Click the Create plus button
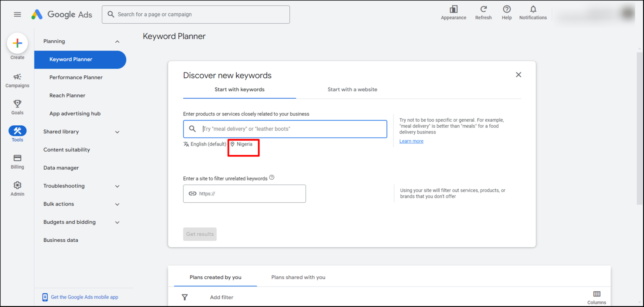 (x=17, y=43)
